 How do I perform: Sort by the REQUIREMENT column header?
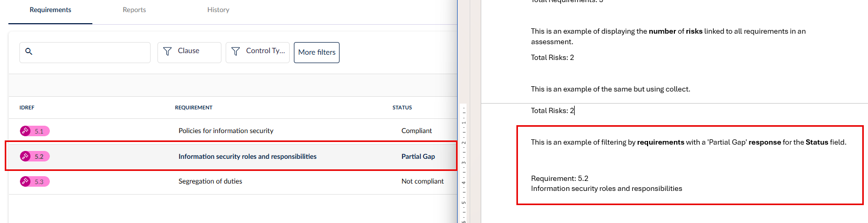pos(194,108)
